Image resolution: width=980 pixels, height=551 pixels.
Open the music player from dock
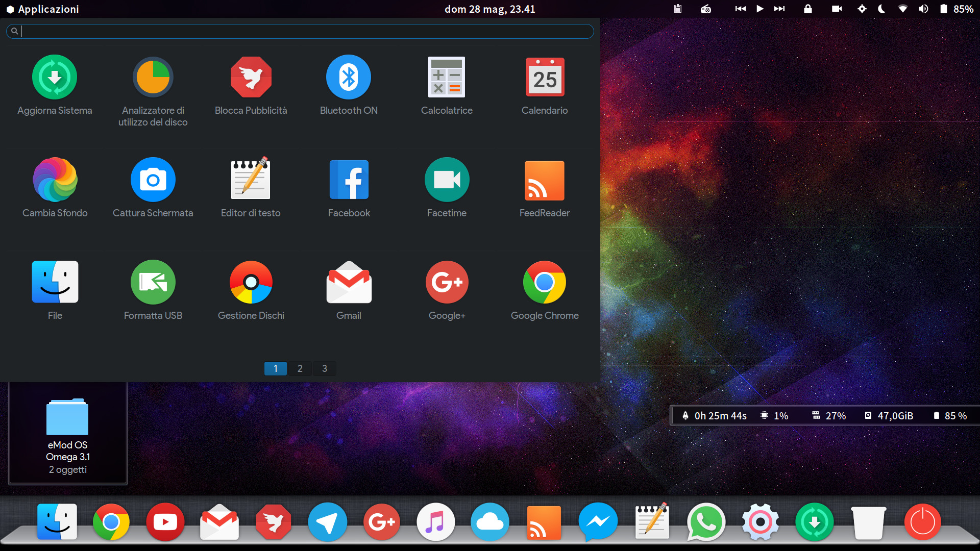[x=435, y=522]
